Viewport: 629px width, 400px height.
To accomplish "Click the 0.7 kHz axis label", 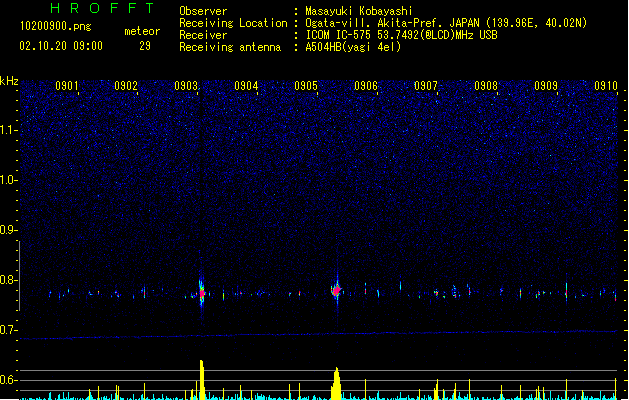I will pyautogui.click(x=9, y=330).
